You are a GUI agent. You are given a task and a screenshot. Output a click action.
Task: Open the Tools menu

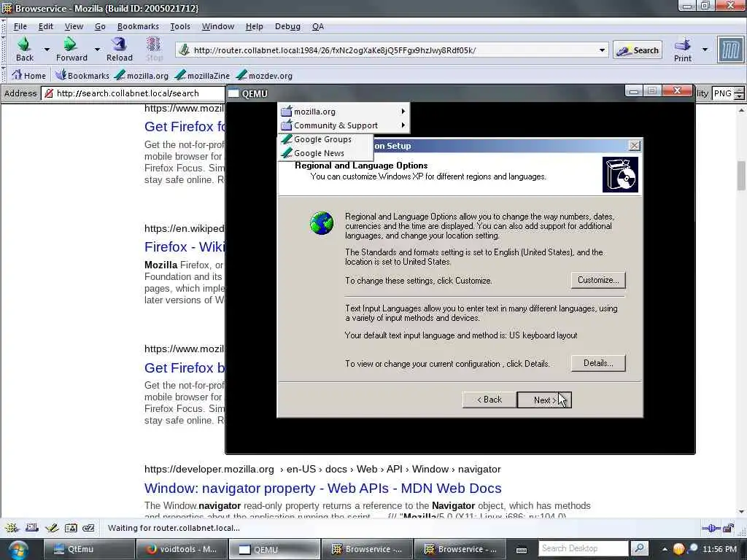(x=180, y=26)
